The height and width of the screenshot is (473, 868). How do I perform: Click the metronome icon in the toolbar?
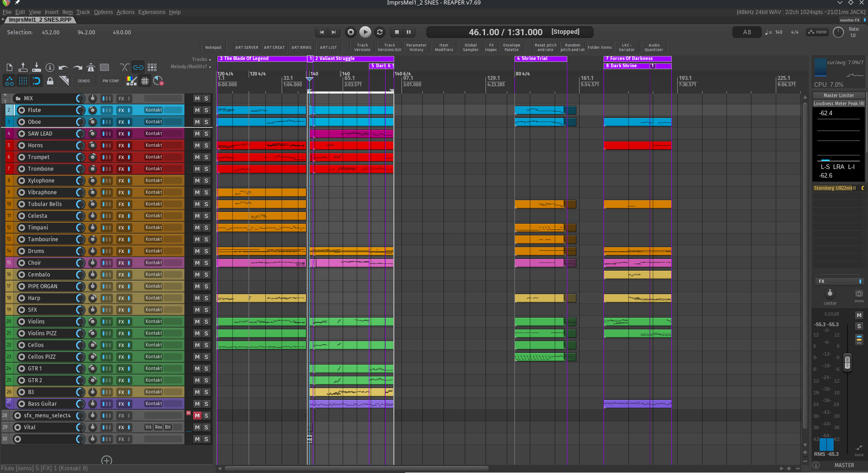91,68
